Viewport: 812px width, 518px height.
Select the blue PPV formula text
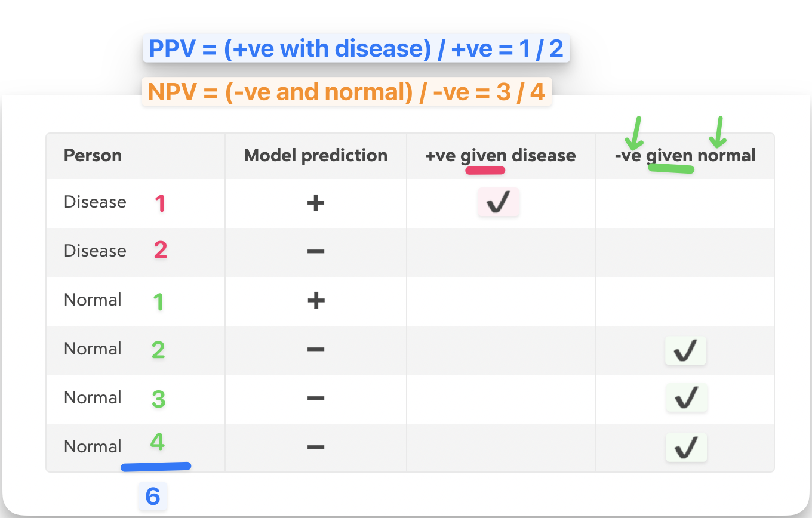click(356, 49)
